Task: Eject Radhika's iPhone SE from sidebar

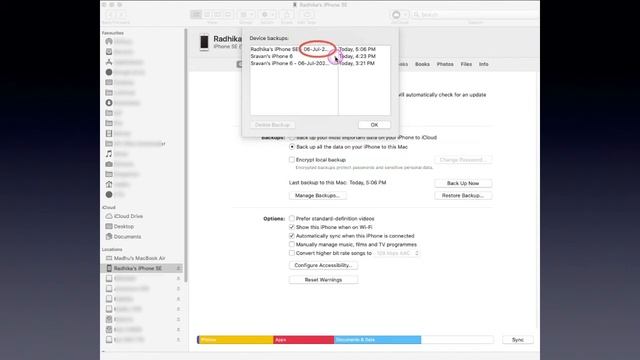Action: [x=178, y=268]
